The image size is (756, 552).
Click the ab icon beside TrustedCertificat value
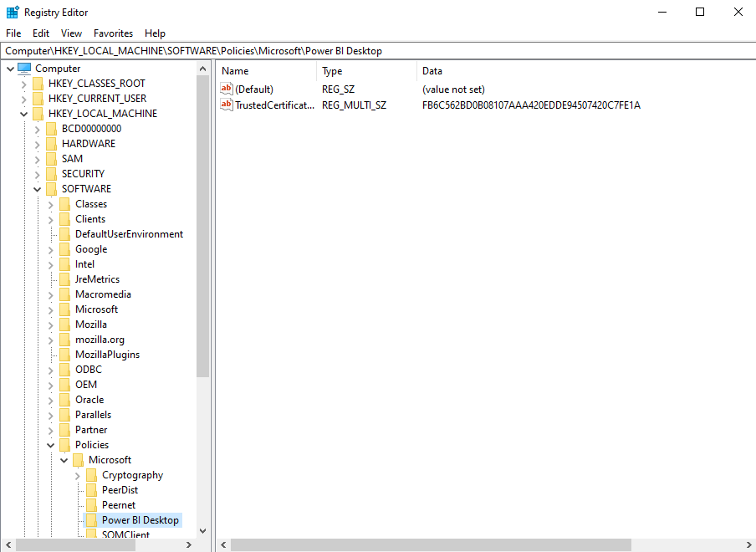[225, 105]
